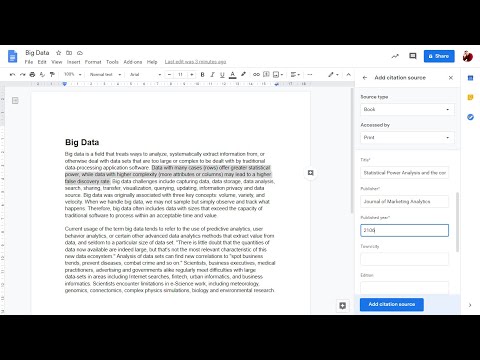Open the text color picker
Viewport: 480px width, 360px height.
point(233,74)
